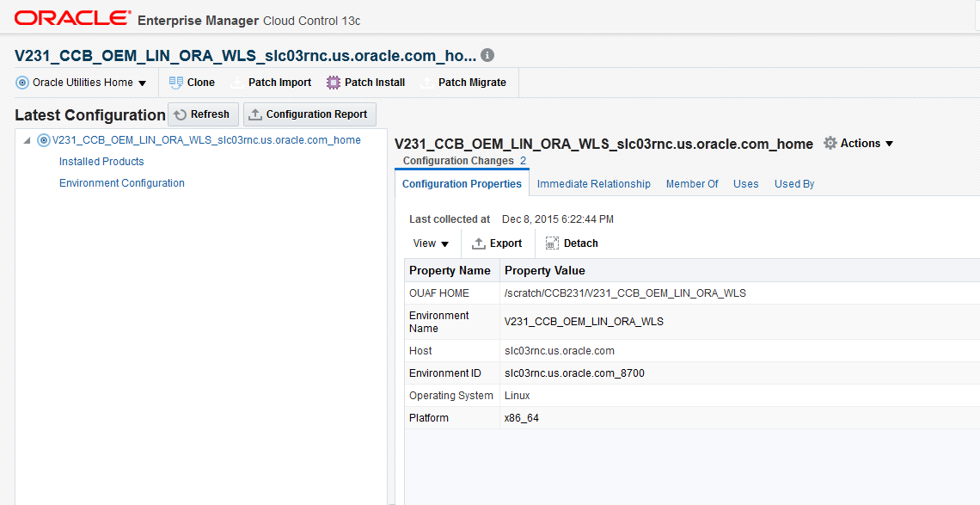Select the V231_CCB_OEM_LIN_ORA_WLS home tree item
The image size is (980, 505).
[x=206, y=140]
